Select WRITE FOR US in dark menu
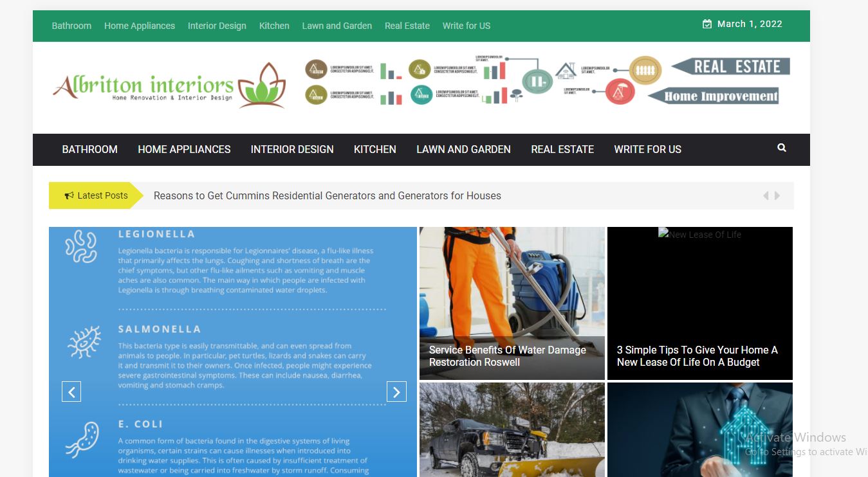 [x=647, y=149]
